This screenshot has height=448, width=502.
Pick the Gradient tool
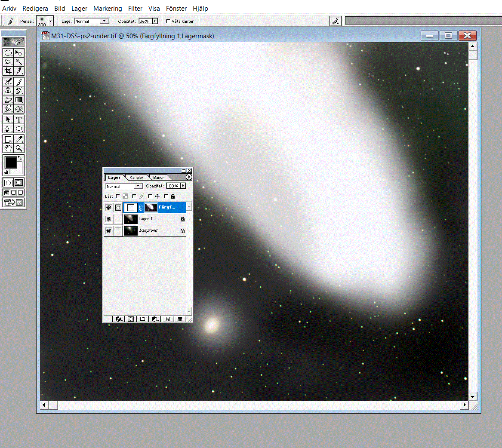pos(19,100)
